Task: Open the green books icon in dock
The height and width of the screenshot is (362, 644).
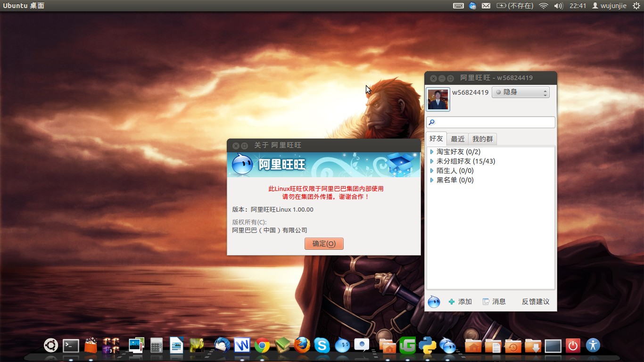Action: [x=282, y=346]
